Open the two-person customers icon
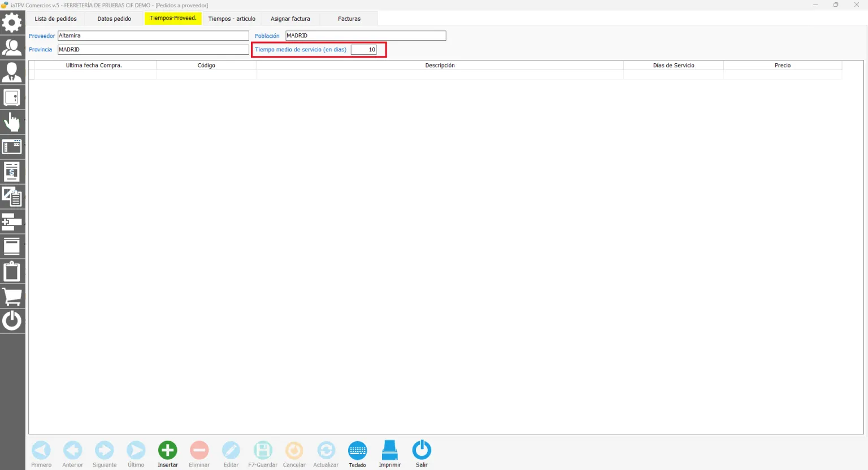Screen dimensions: 868x470 click(12, 47)
